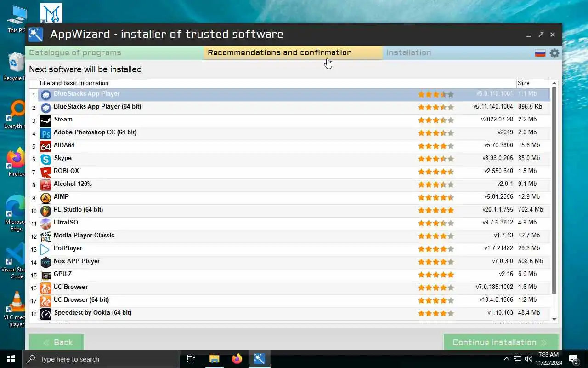Click the 702.4 Mb size value

click(x=531, y=210)
